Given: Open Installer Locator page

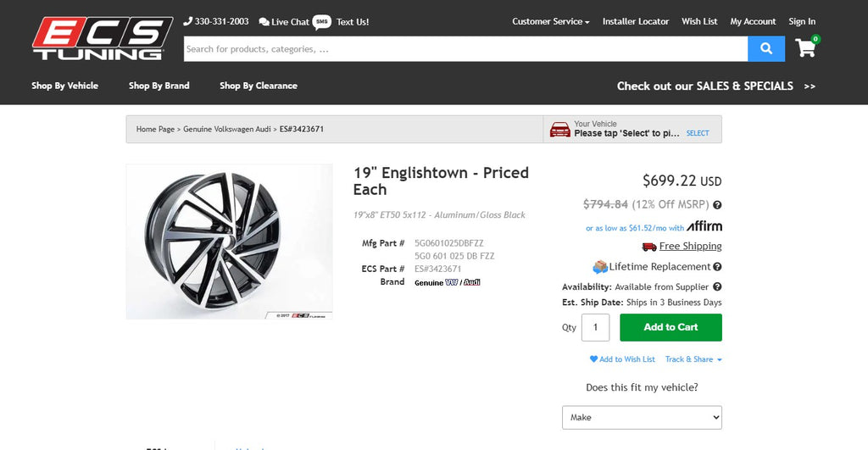Looking at the screenshot, I should click(x=636, y=21).
